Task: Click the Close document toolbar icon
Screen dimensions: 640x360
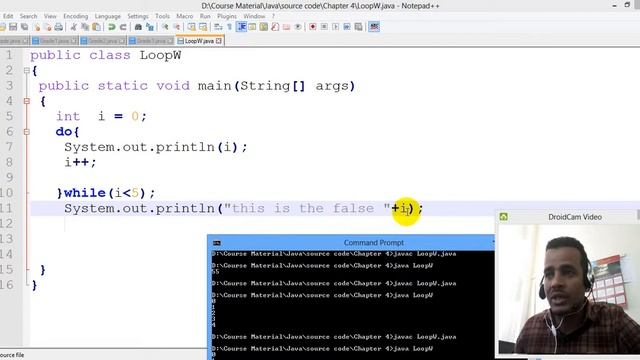Action: click(x=37, y=27)
